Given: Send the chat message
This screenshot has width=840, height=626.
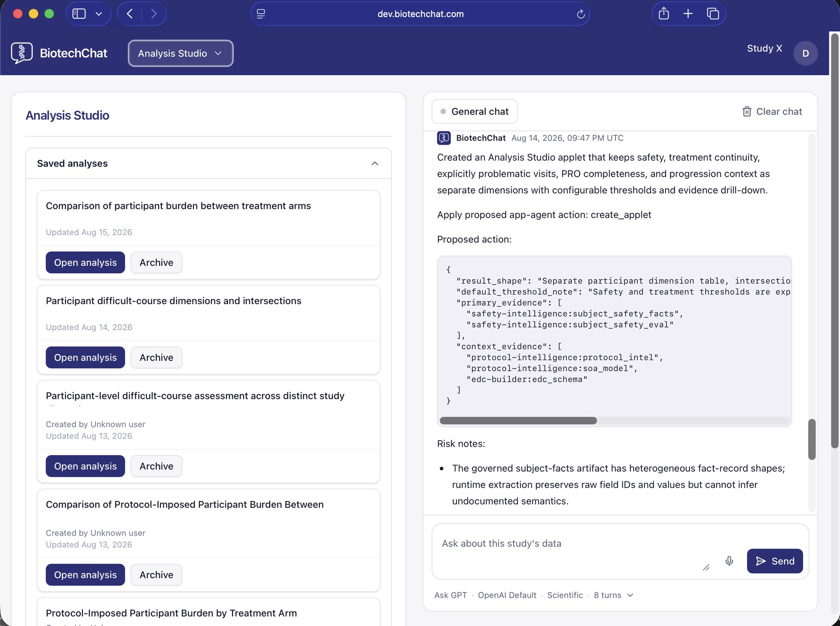Looking at the screenshot, I should [x=775, y=561].
